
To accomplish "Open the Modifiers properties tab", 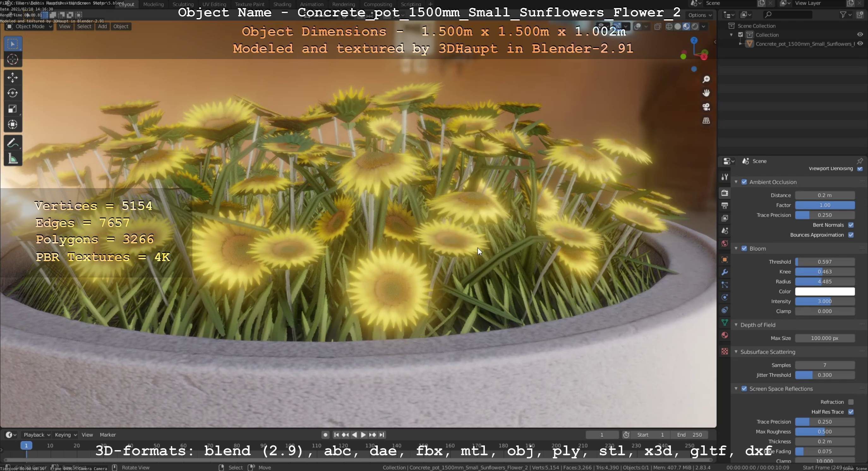I will tap(725, 272).
